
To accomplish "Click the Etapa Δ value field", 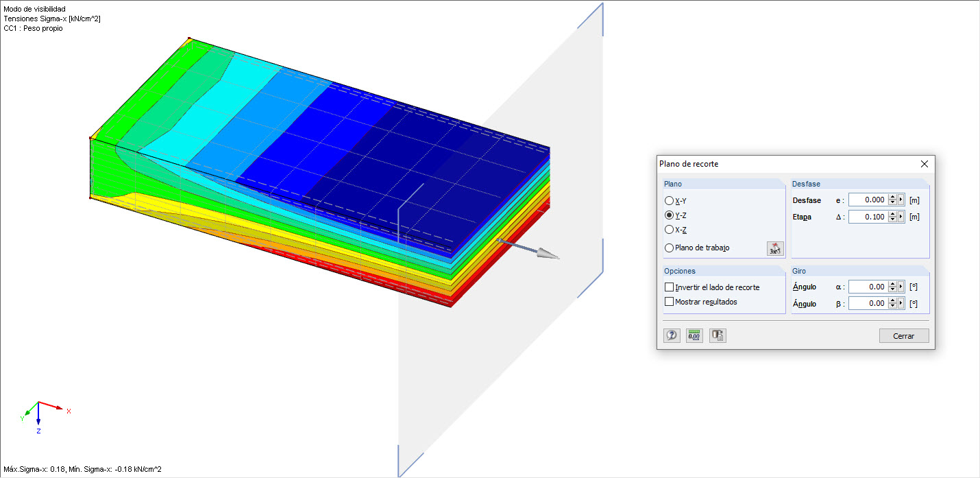I will (868, 217).
